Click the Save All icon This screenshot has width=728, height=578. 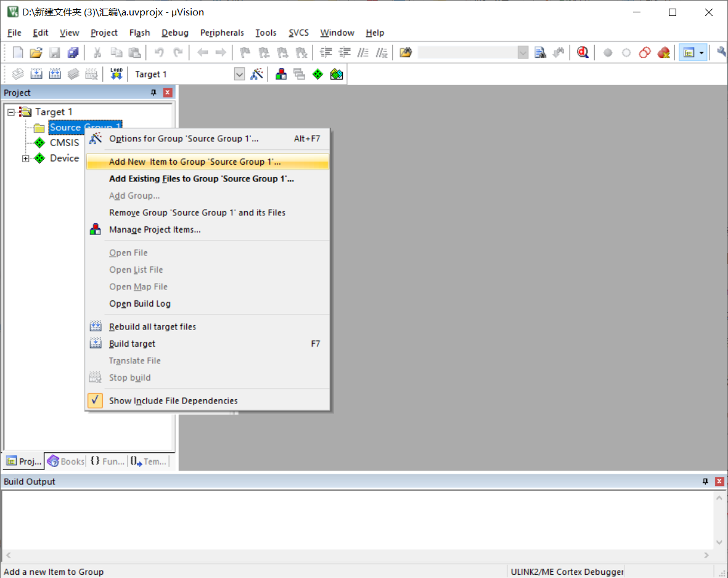click(x=73, y=52)
